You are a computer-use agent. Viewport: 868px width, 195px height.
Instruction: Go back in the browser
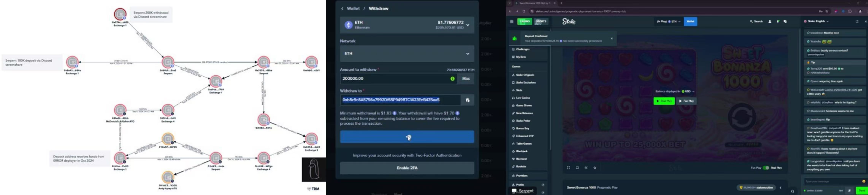(x=510, y=11)
